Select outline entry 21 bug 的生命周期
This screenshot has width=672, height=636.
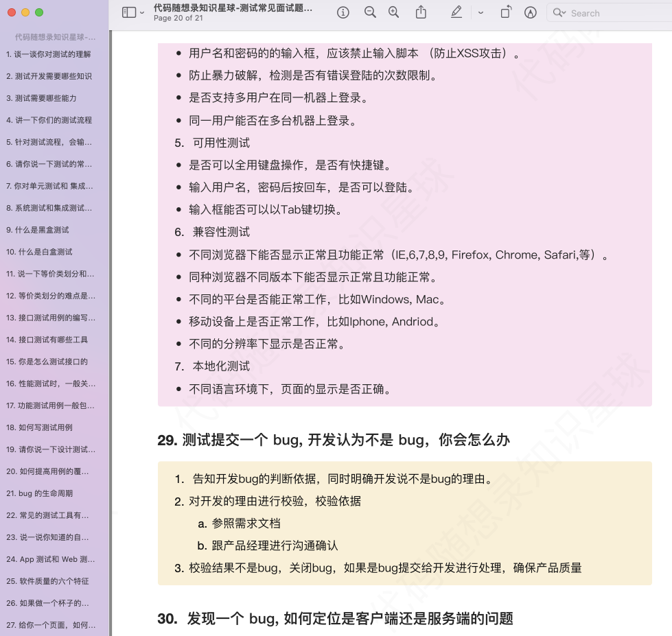[x=39, y=493]
